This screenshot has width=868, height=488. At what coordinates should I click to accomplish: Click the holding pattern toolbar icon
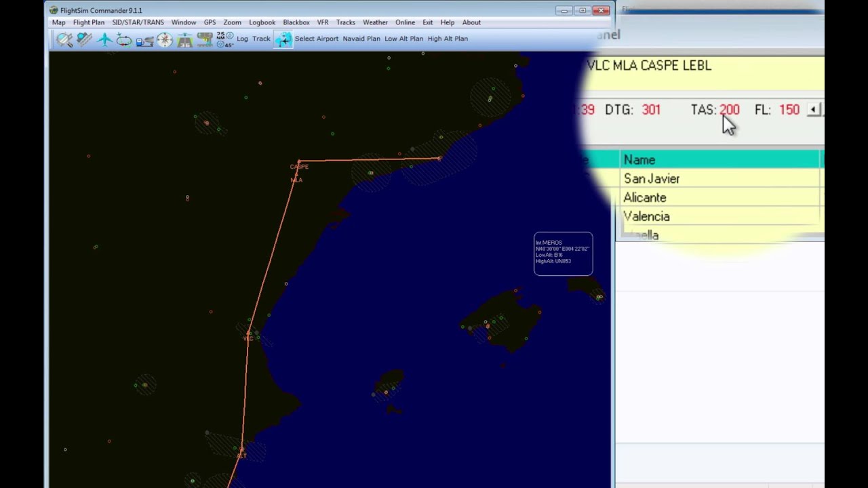tap(124, 39)
